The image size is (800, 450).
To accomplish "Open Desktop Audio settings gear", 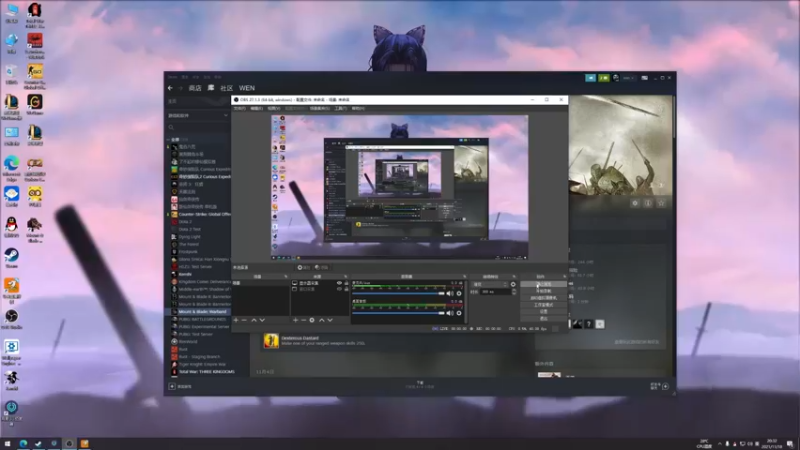I will tap(459, 313).
